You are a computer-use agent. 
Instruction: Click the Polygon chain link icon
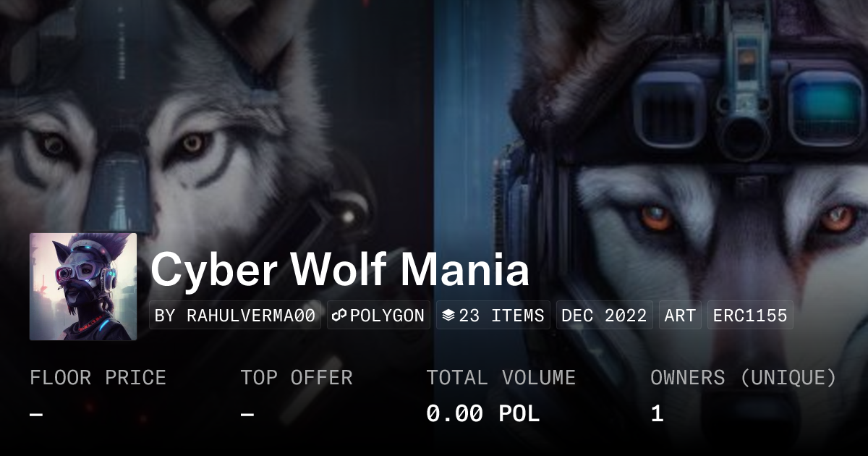tap(340, 316)
